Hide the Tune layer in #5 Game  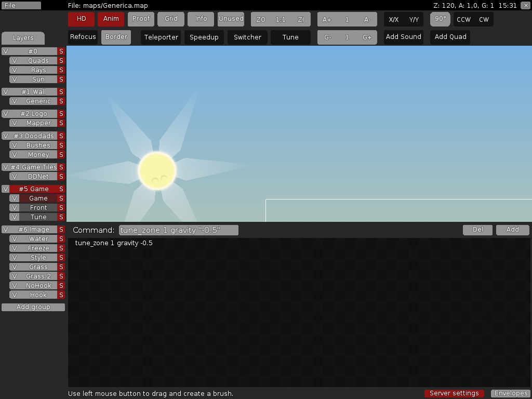click(14, 217)
